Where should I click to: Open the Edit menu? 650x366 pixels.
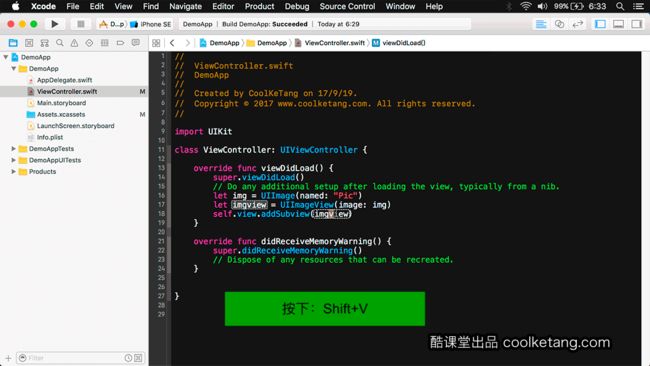97,6
